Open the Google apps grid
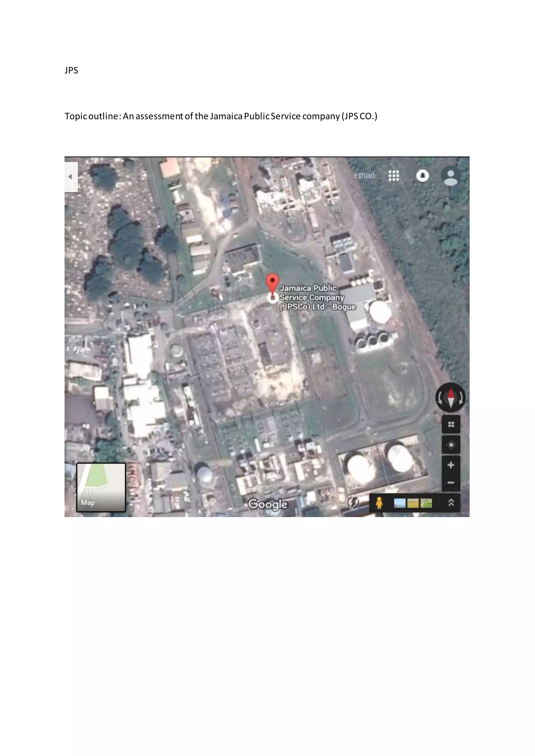The height and width of the screenshot is (756, 535). point(394,176)
